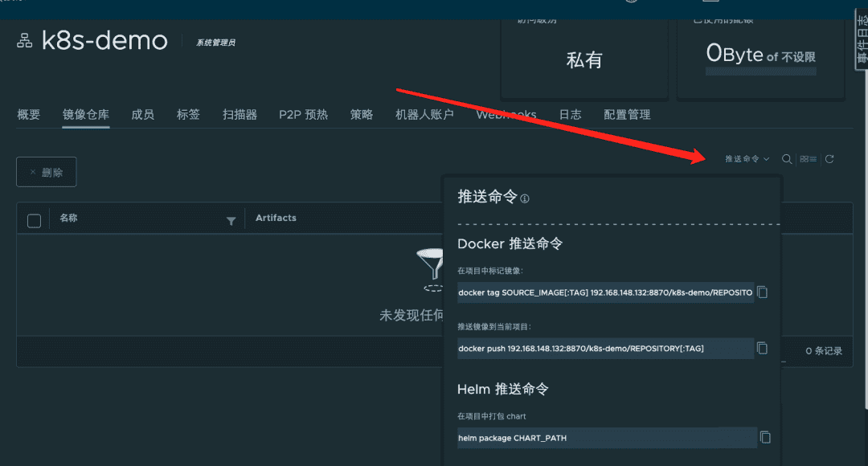Go to the P2P 预热 tab
This screenshot has width=868, height=466.
pyautogui.click(x=303, y=115)
